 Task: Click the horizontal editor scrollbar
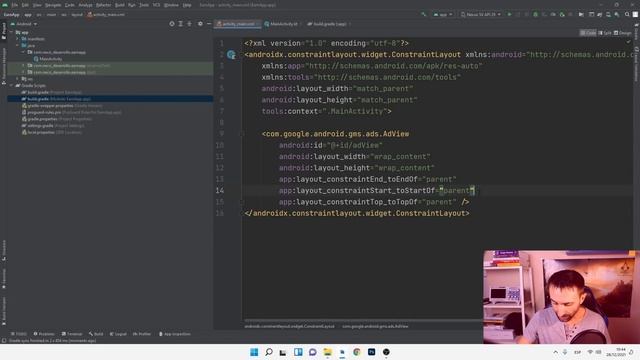point(362,320)
